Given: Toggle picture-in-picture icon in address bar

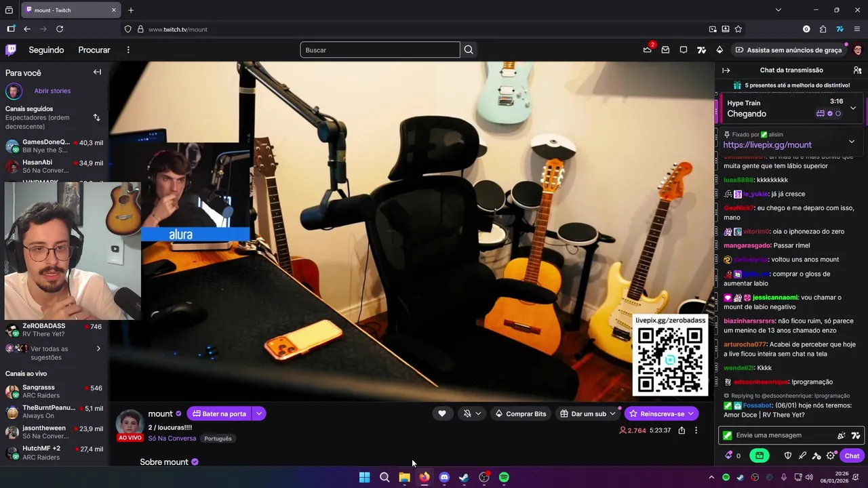Looking at the screenshot, I should (713, 29).
